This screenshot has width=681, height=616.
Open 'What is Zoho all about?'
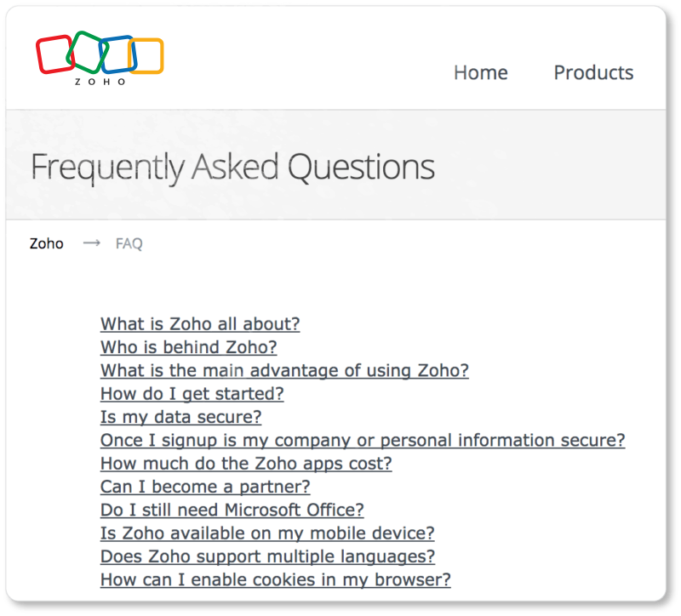[x=199, y=324]
